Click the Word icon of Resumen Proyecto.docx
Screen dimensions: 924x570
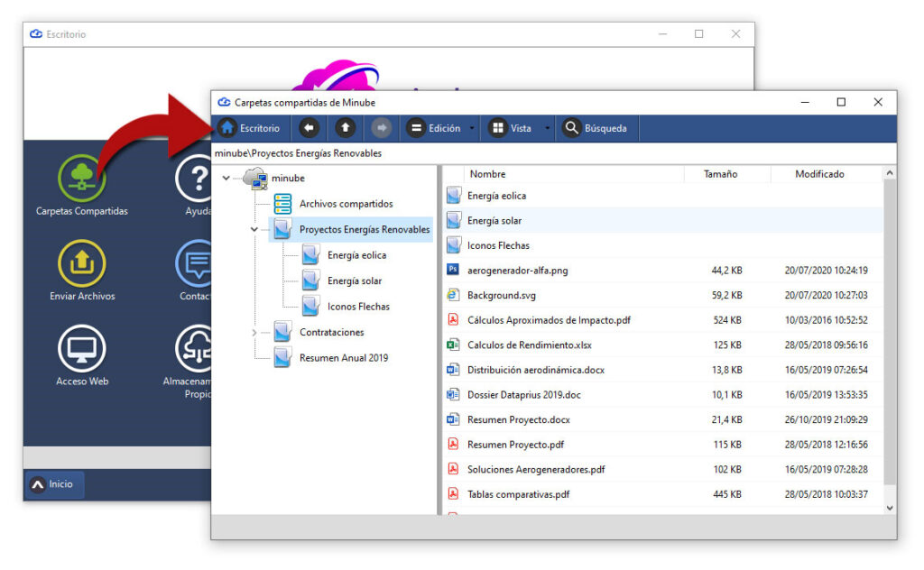coord(453,419)
